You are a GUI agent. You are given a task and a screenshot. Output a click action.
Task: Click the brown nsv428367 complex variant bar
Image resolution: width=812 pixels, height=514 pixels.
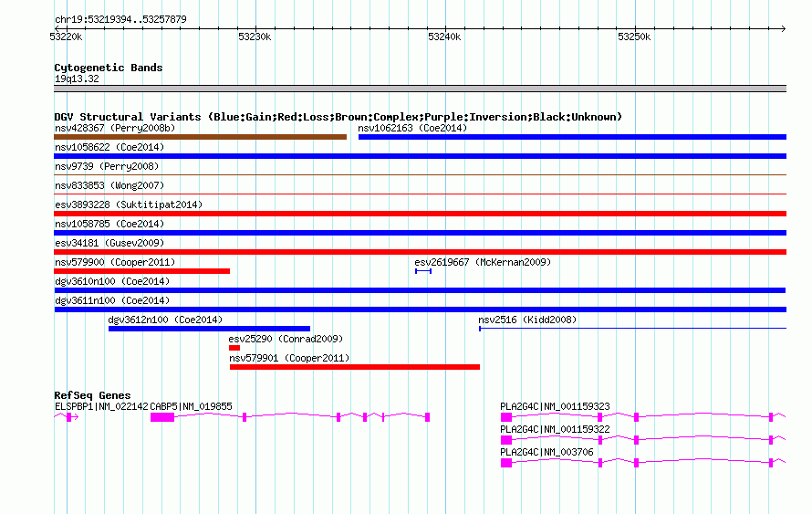[x=201, y=137]
